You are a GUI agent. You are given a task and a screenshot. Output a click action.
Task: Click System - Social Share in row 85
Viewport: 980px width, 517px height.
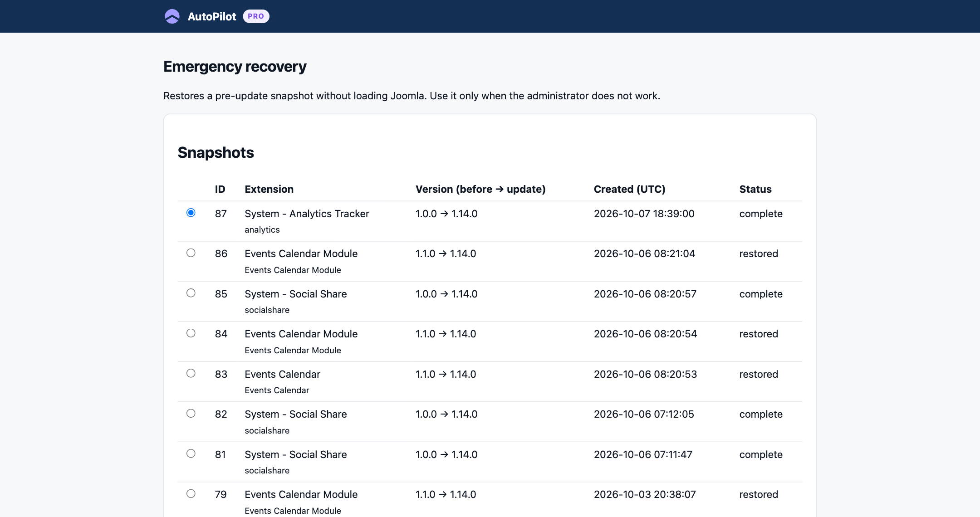296,294
